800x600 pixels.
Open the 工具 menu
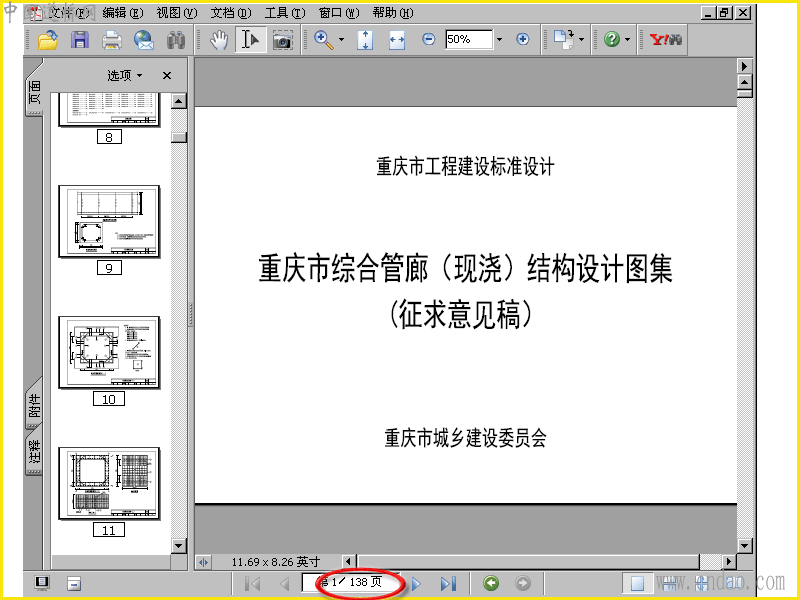285,13
